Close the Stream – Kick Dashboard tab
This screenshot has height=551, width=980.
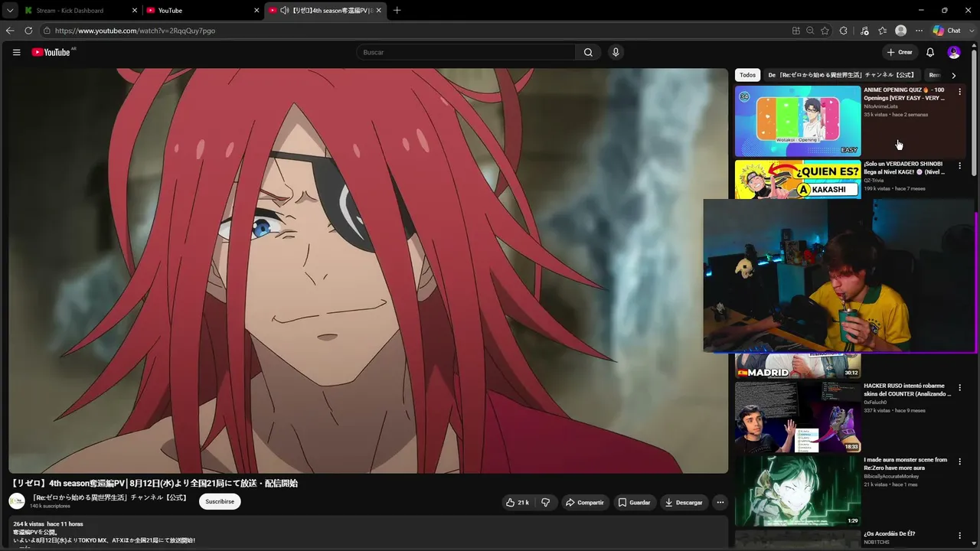(x=135, y=11)
